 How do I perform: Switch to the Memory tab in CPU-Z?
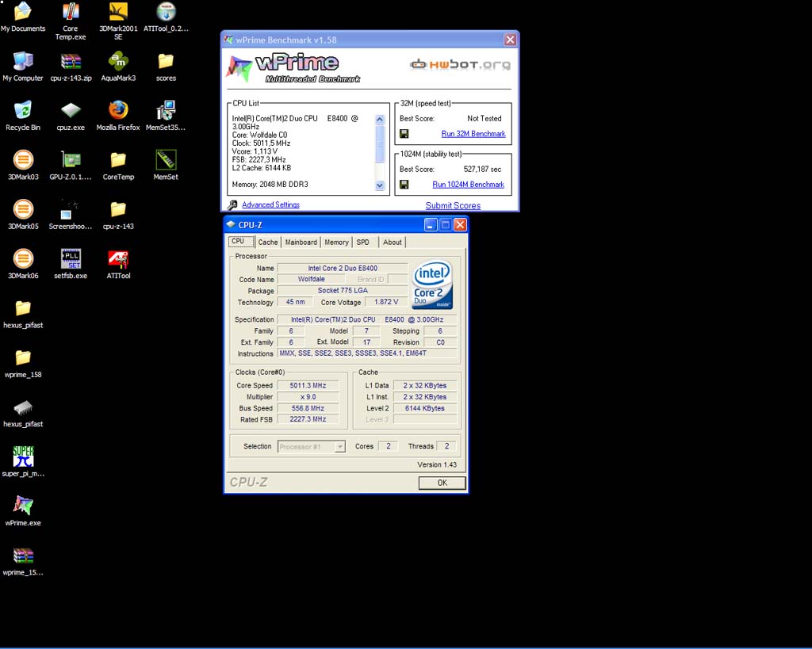click(336, 242)
